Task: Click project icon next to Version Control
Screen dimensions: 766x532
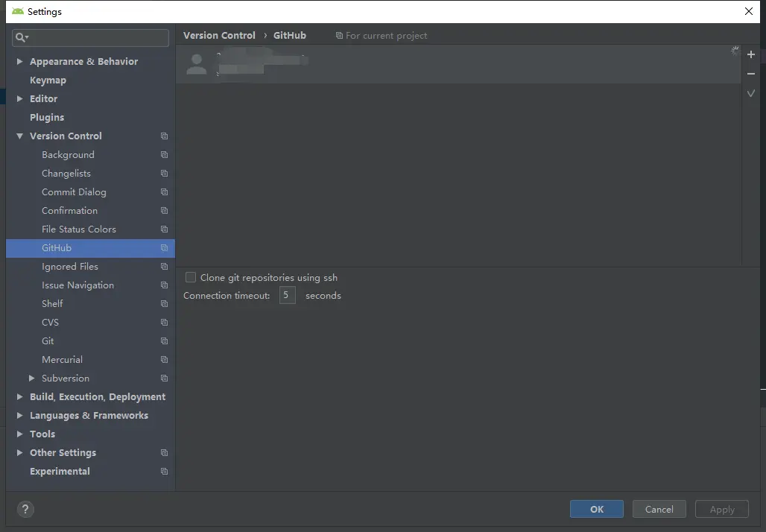Action: [x=164, y=136]
